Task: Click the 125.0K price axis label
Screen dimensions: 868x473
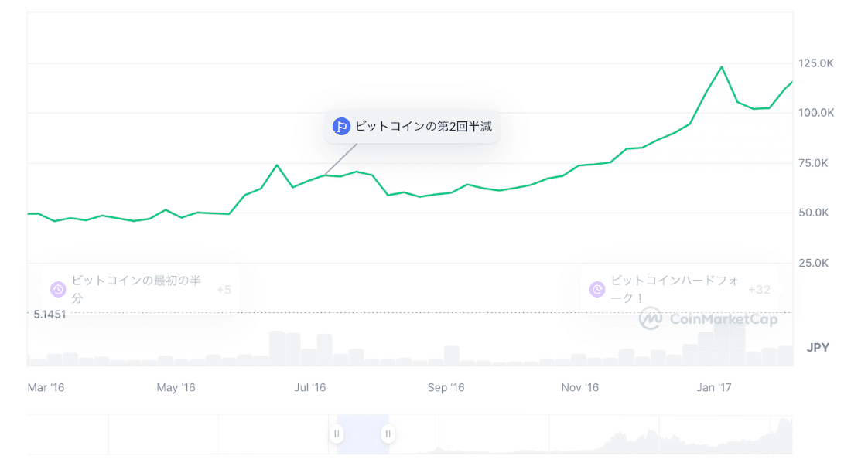Action: point(816,63)
